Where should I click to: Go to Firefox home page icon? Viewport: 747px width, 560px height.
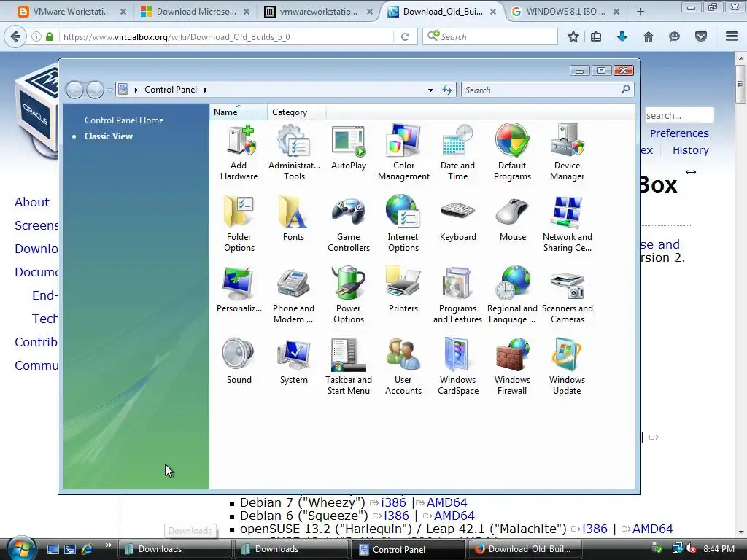(x=649, y=36)
